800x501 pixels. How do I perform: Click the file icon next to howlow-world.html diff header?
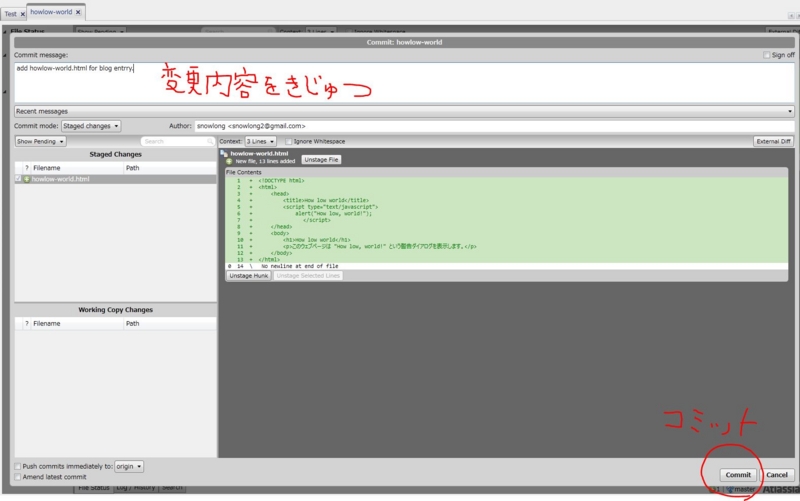[x=223, y=153]
